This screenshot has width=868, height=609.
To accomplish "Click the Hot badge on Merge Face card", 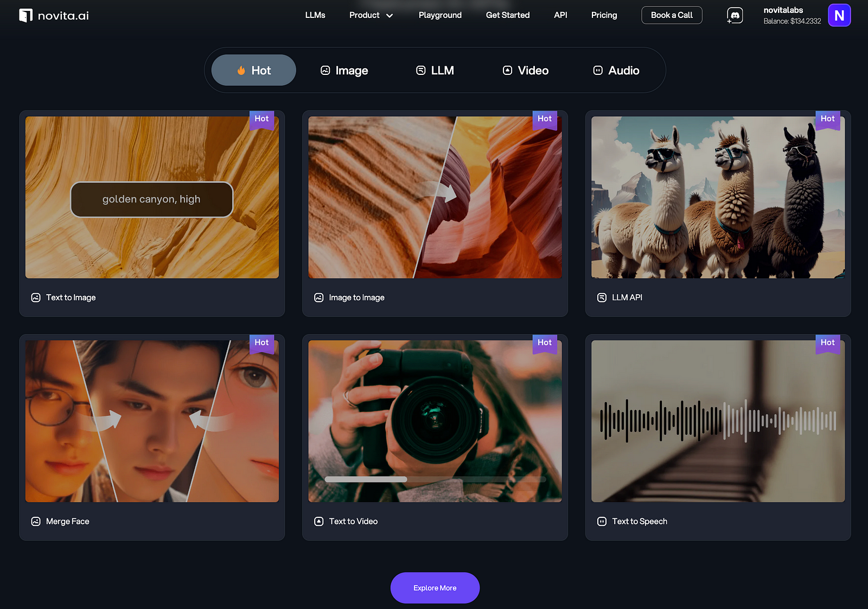I will pyautogui.click(x=261, y=344).
